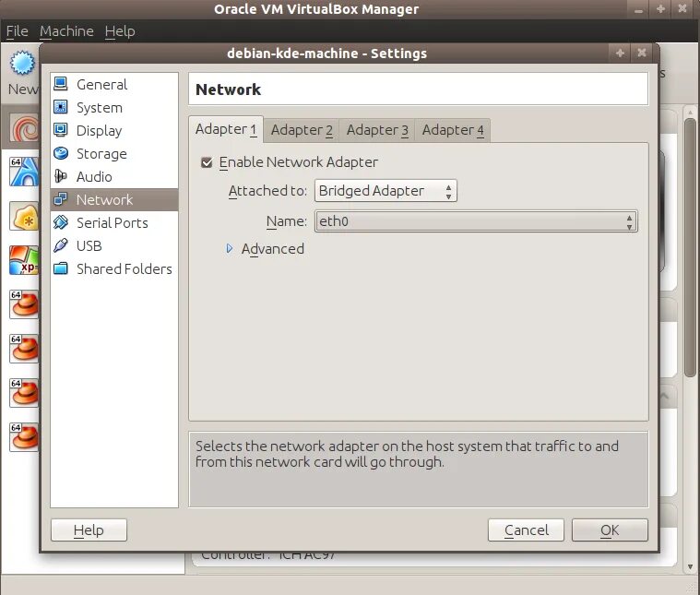The width and height of the screenshot is (700, 595).
Task: Open the Machine menu
Action: point(66,31)
